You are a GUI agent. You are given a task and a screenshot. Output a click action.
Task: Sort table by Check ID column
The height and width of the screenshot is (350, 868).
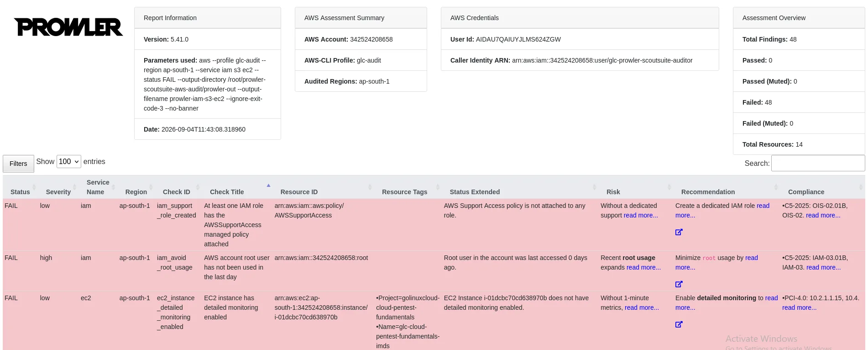coord(177,187)
